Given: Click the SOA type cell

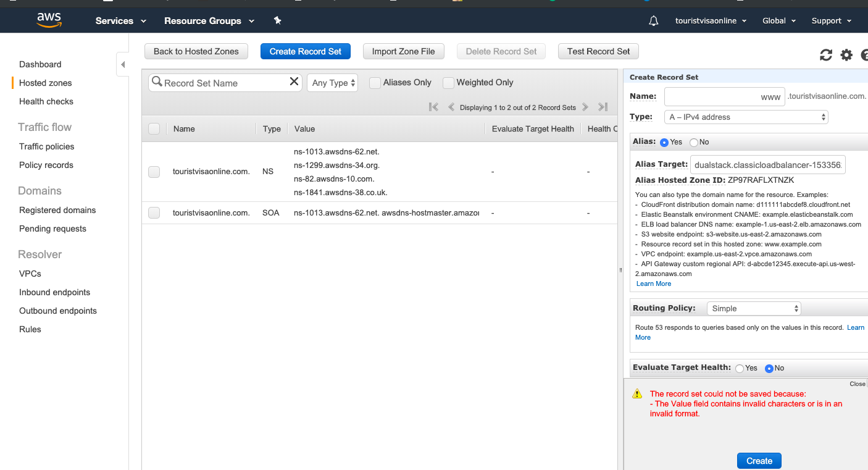Looking at the screenshot, I should (271, 212).
